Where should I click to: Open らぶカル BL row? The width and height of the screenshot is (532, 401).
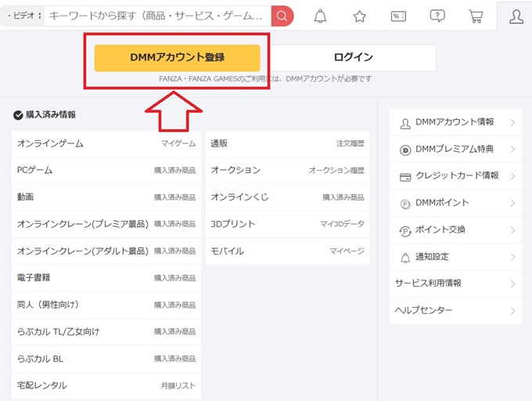(106, 359)
